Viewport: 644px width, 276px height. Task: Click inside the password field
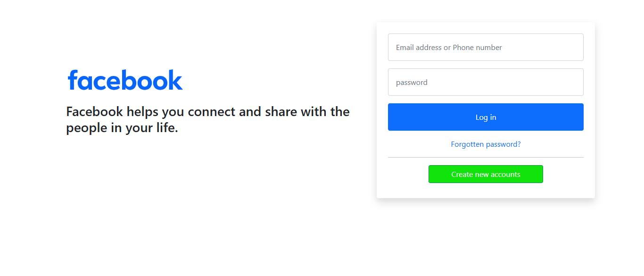click(486, 82)
